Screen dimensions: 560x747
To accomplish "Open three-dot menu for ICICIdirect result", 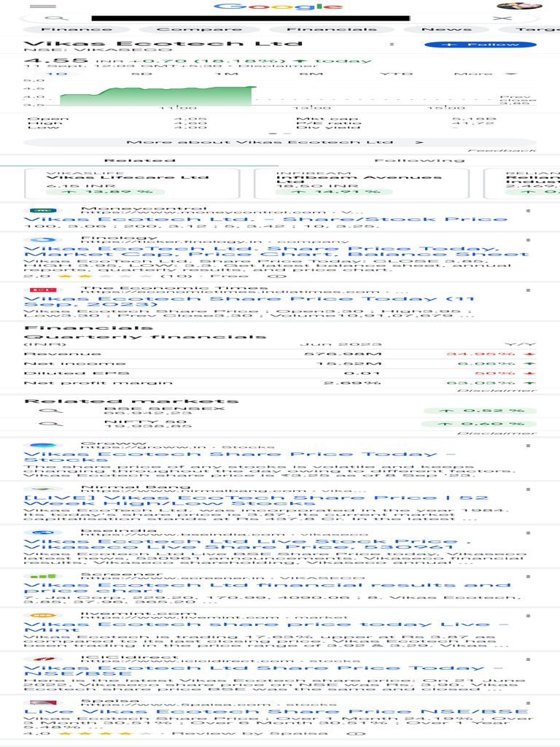I will [528, 659].
